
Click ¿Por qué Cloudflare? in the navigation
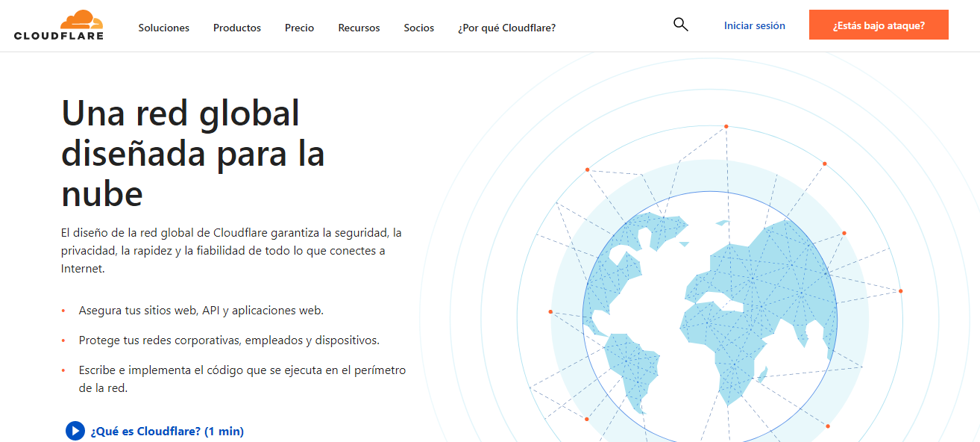point(506,28)
